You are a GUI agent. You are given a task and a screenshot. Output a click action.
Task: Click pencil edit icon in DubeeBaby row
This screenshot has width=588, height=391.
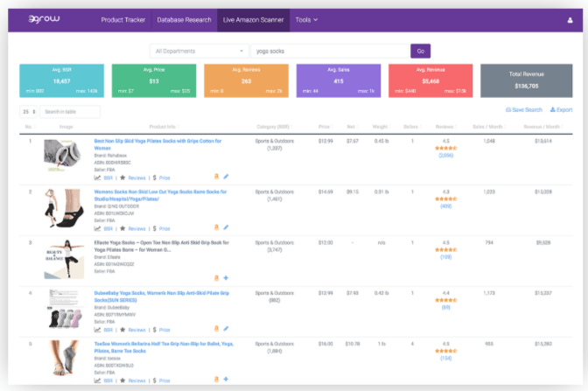[x=226, y=329]
